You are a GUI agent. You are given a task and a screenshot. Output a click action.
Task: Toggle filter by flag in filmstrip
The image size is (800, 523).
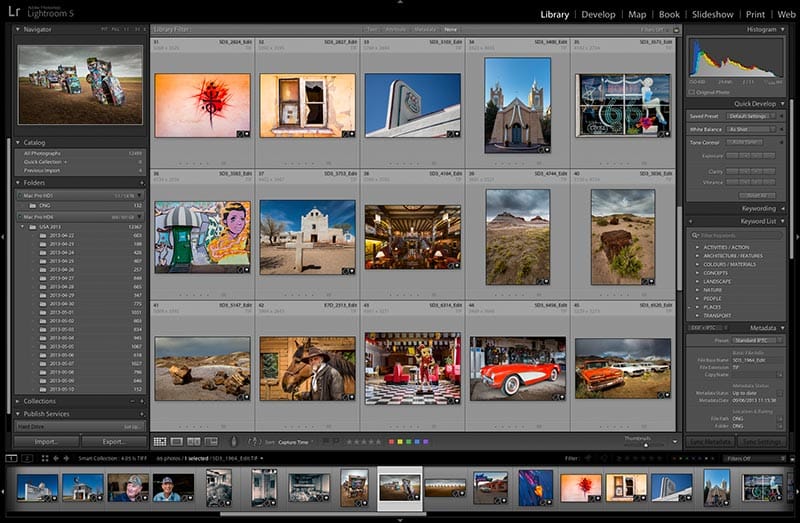tap(588, 458)
